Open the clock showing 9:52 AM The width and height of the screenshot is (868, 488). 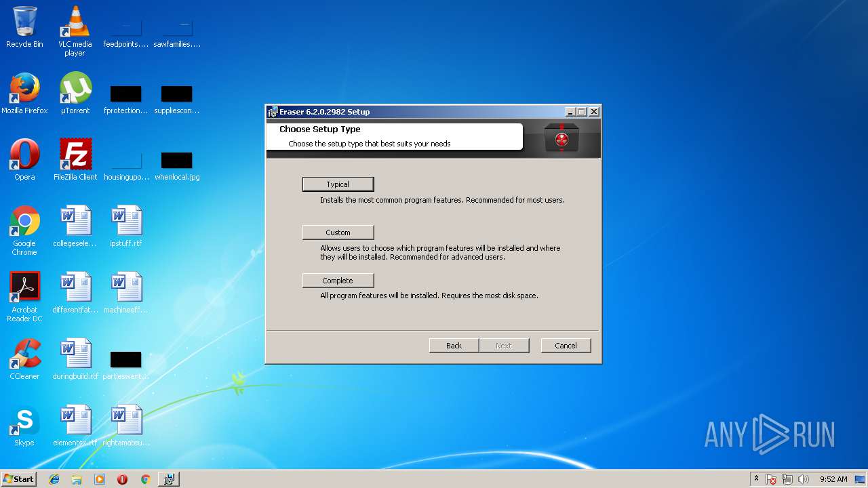point(833,479)
